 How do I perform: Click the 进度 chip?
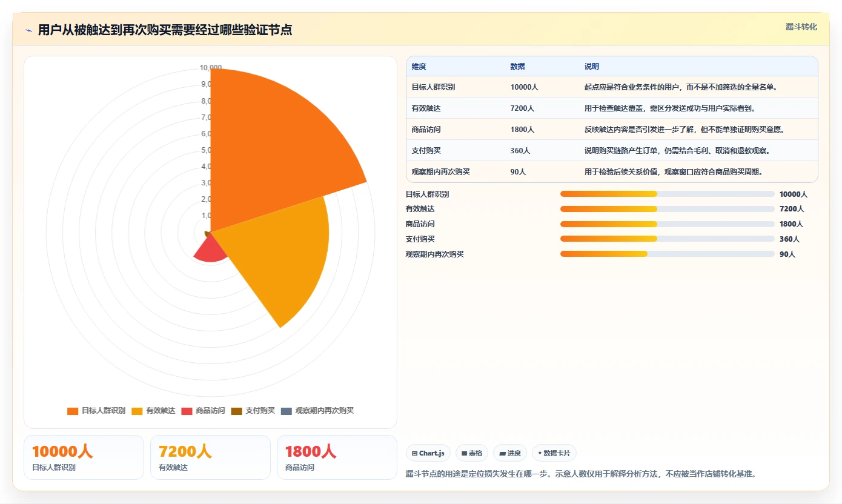coord(510,453)
